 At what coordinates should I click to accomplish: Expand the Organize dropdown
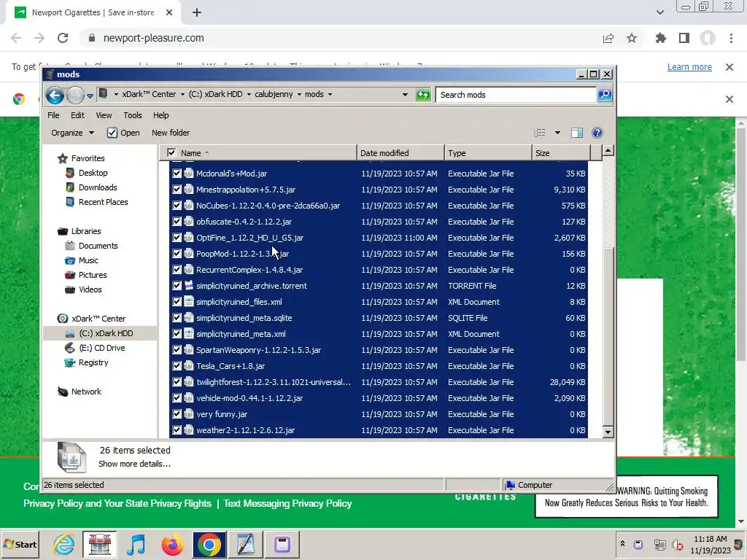(x=72, y=133)
